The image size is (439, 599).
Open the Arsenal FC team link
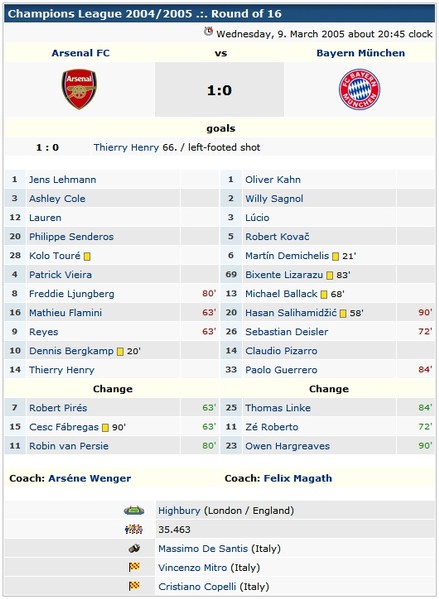pyautogui.click(x=81, y=53)
